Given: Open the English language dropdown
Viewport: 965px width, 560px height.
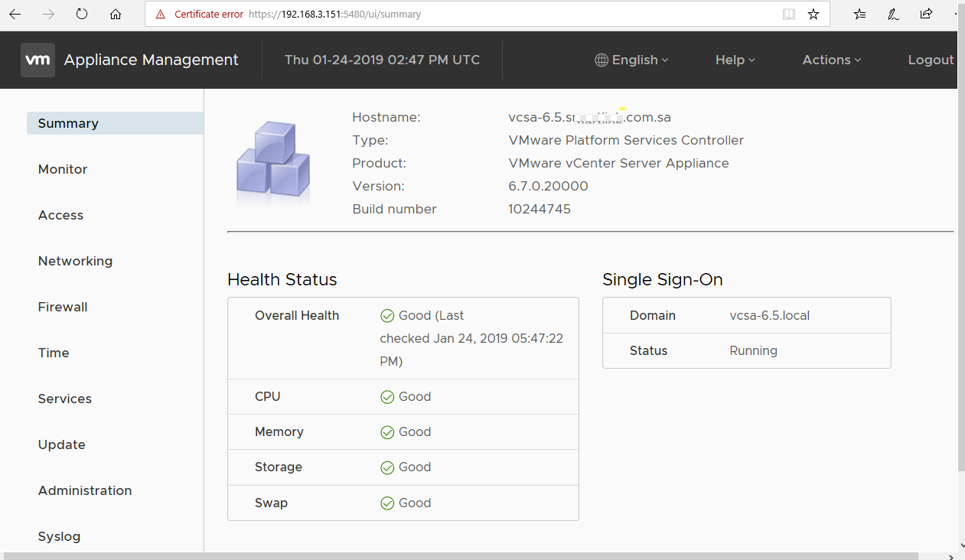Looking at the screenshot, I should (x=632, y=60).
